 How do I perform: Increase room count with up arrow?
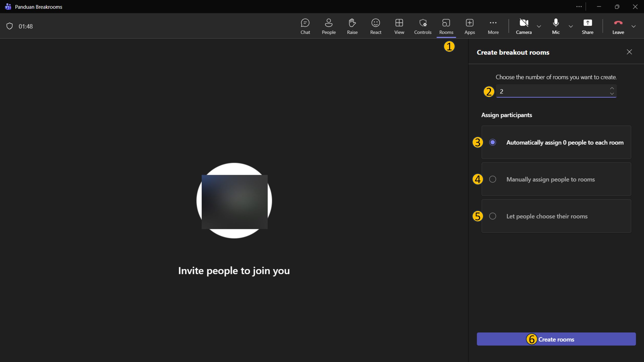tap(612, 88)
